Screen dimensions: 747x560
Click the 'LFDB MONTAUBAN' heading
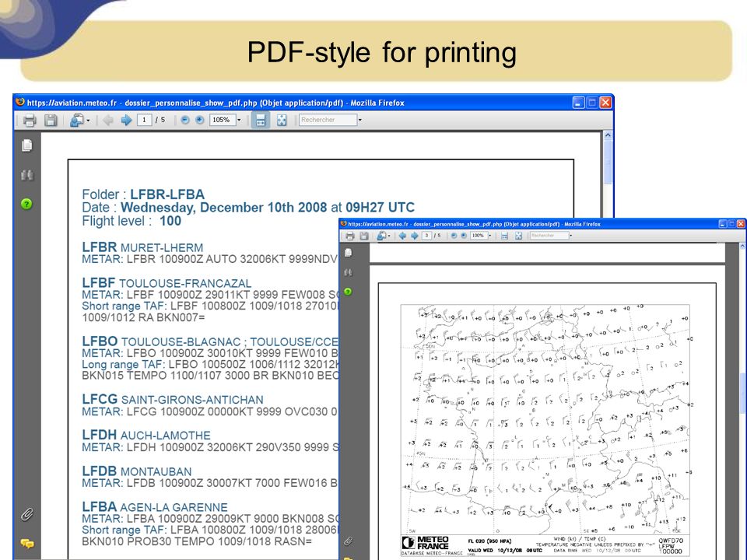[x=137, y=471]
